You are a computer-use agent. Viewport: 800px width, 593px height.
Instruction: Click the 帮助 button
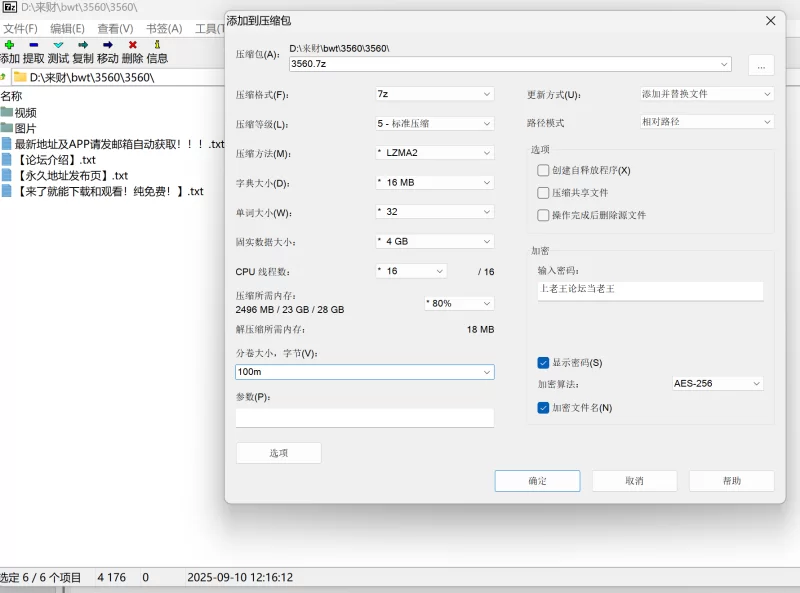click(x=732, y=481)
